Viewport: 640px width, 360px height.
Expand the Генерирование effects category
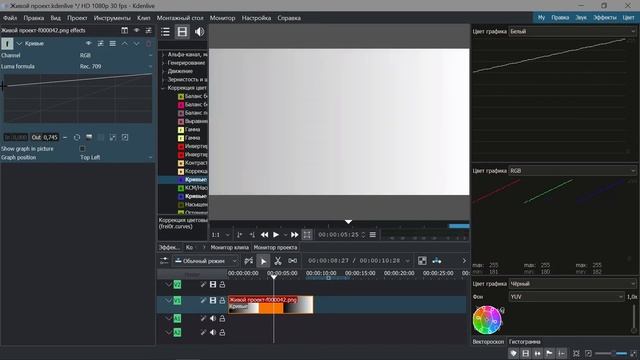163,63
